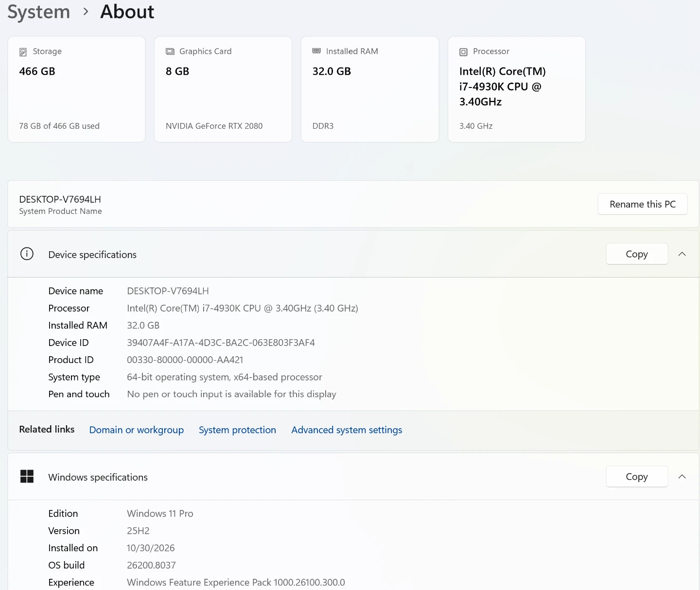Go back to System in breadcrumb
700x590 pixels.
coord(39,12)
